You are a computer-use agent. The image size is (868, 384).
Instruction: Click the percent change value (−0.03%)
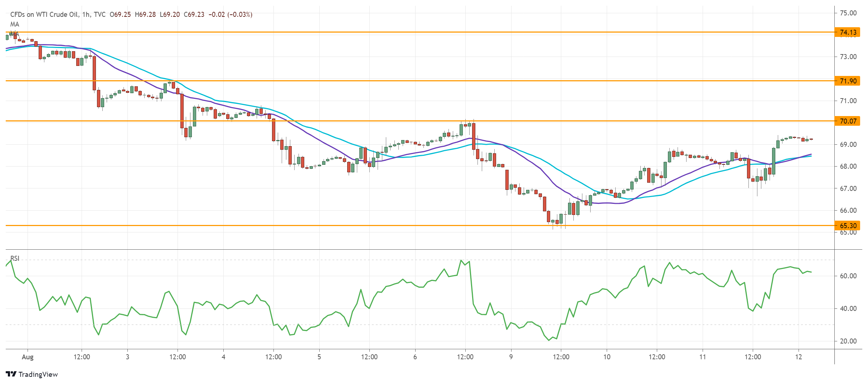(240, 14)
